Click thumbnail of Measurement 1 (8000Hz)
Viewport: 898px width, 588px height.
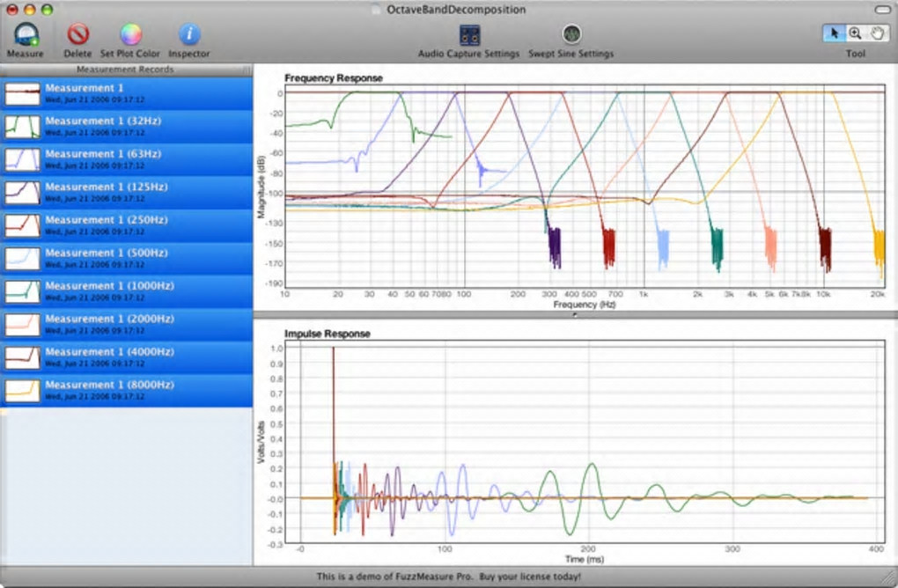coord(22,390)
